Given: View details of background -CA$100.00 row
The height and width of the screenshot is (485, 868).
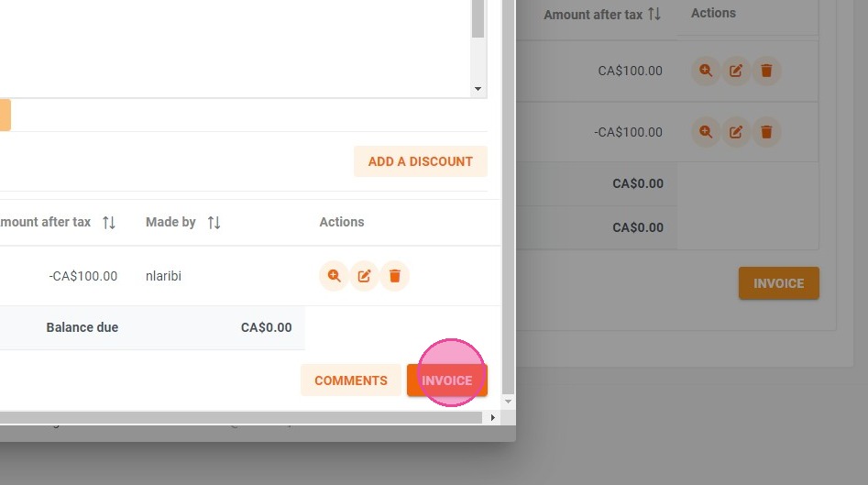Looking at the screenshot, I should [706, 132].
